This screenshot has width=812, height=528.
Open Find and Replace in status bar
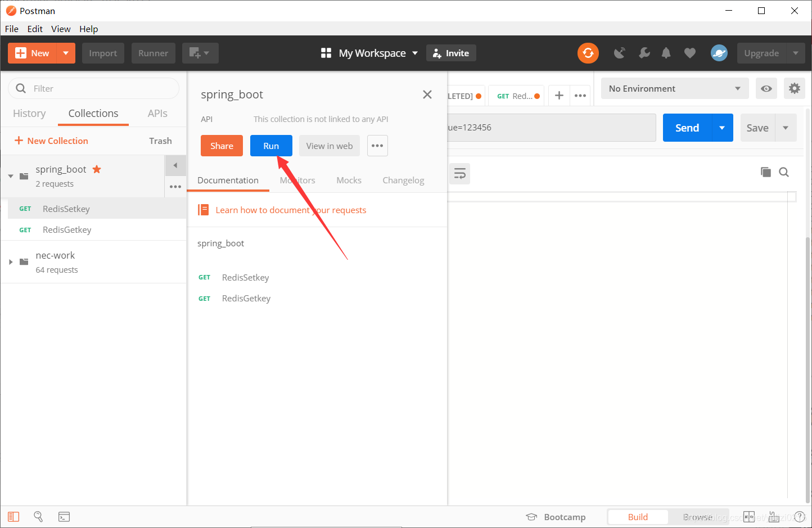click(x=38, y=516)
